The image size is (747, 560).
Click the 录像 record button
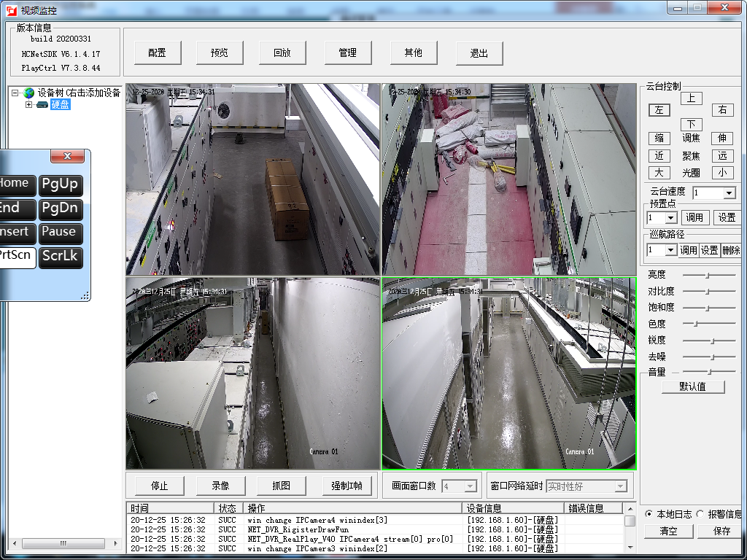220,486
